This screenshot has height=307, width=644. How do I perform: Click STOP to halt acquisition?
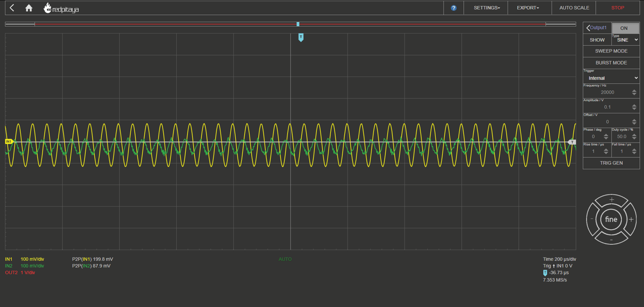(618, 8)
